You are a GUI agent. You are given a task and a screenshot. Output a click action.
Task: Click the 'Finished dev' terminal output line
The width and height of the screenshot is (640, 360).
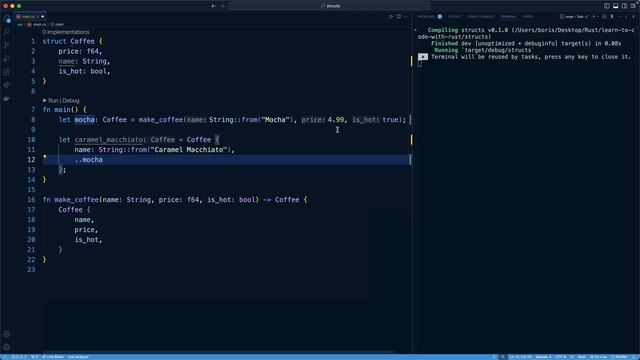526,43
